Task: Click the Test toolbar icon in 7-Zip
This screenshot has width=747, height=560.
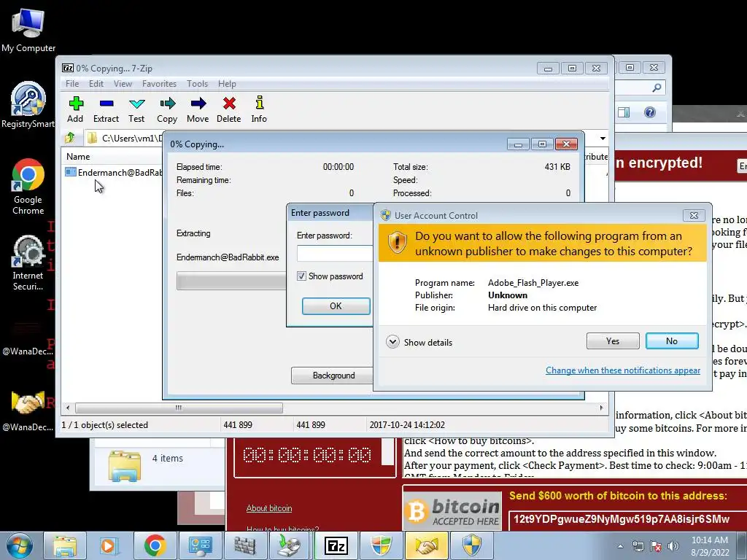Action: [136, 109]
